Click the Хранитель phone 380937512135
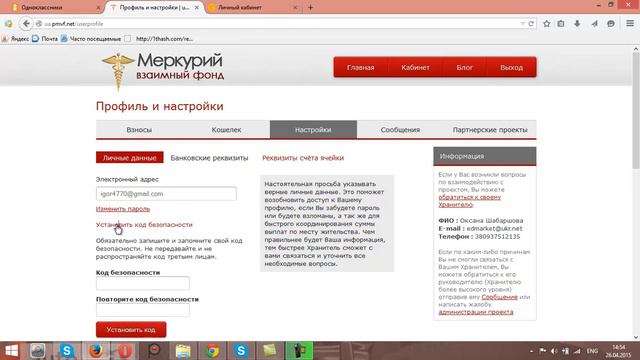This screenshot has width=640, height=360. (x=497, y=236)
